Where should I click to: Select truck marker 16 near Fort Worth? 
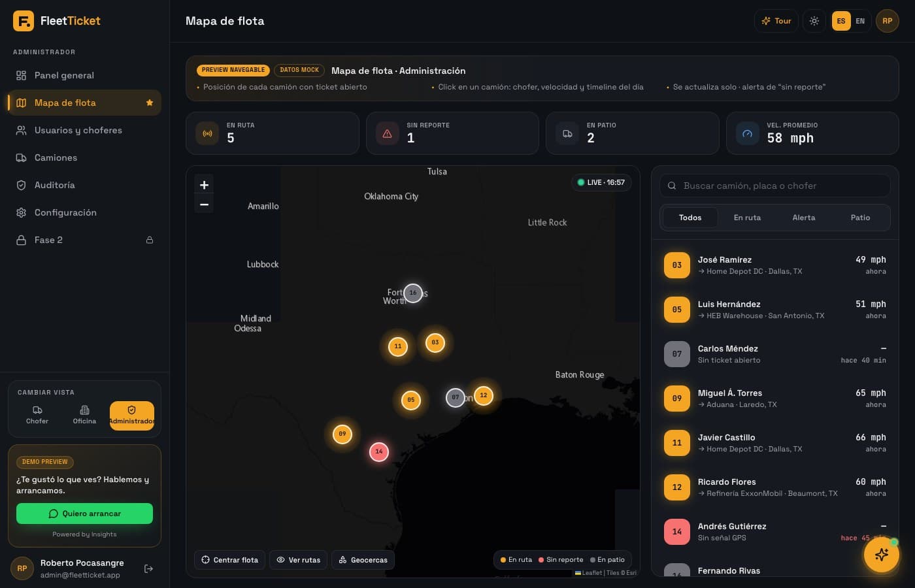tap(413, 293)
